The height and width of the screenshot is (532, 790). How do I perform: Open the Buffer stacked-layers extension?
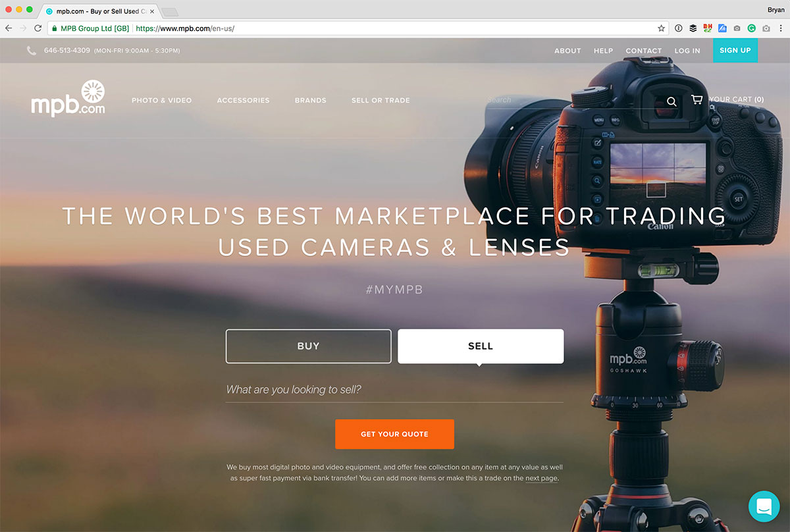click(x=693, y=28)
